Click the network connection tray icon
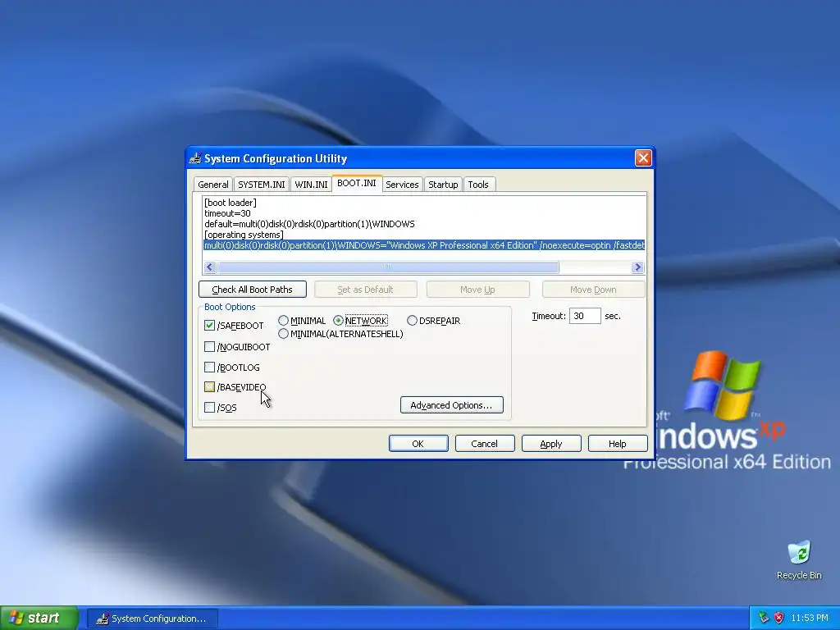The width and height of the screenshot is (840, 630). [764, 618]
